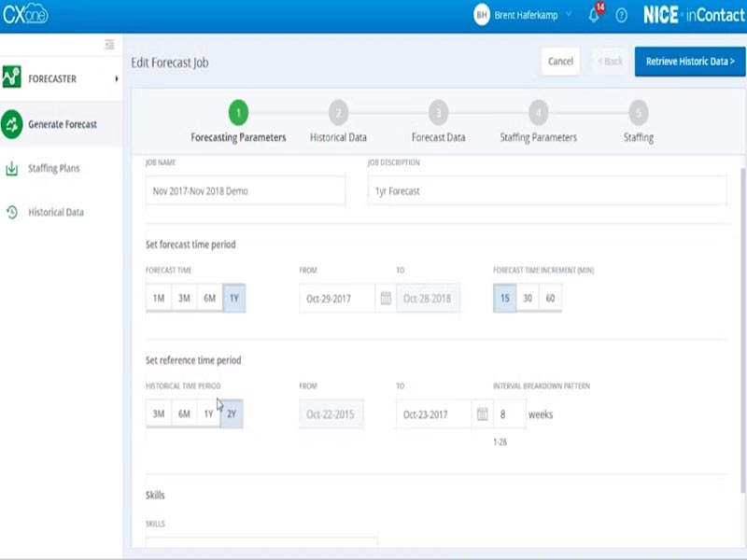Image resolution: width=747 pixels, height=560 pixels.
Task: Open Historical Data clock icon
Action: (12, 213)
